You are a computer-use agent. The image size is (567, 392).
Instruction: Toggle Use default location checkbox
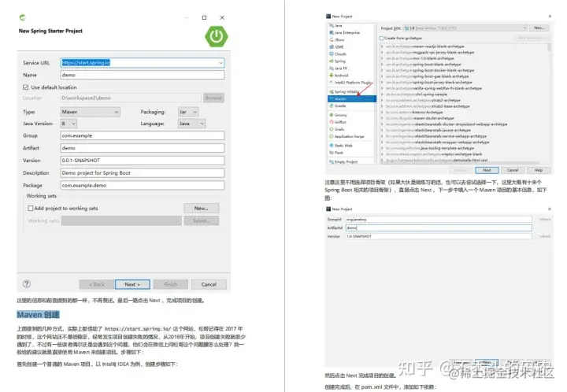pos(26,87)
